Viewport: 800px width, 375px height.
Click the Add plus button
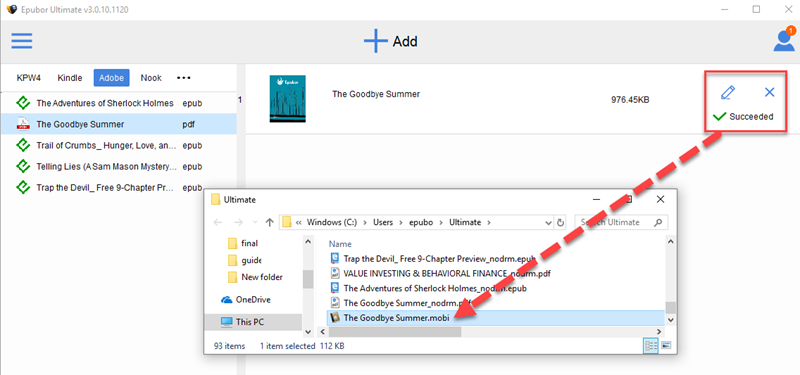391,41
